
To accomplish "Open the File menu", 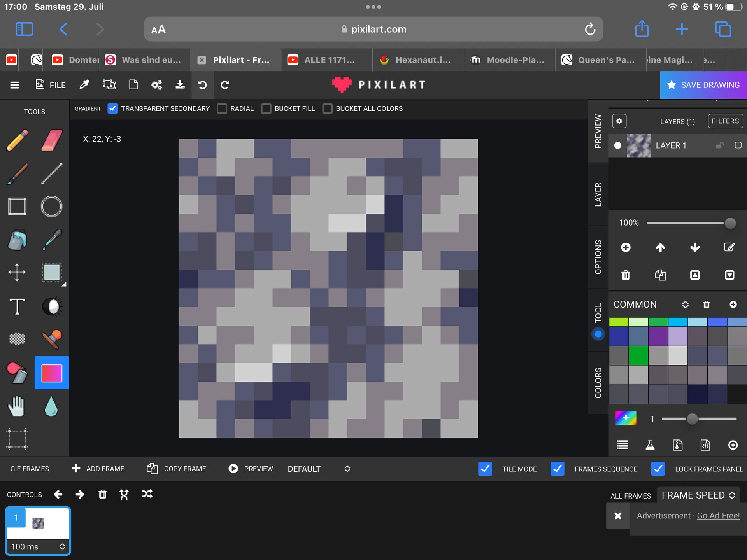I will [x=51, y=85].
